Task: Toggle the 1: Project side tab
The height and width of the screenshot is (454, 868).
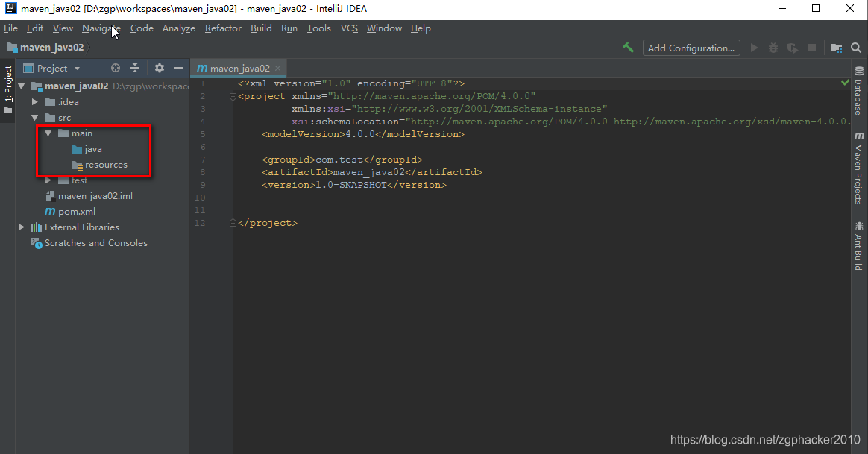Action: pos(7,89)
